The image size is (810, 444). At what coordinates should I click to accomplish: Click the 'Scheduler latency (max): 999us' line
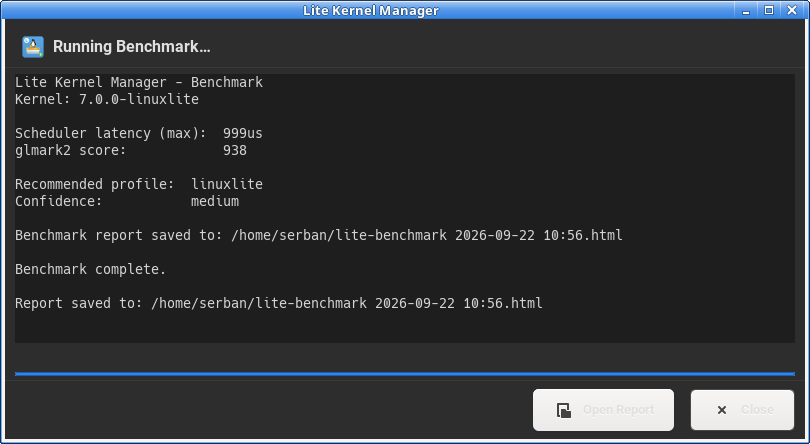click(x=138, y=133)
